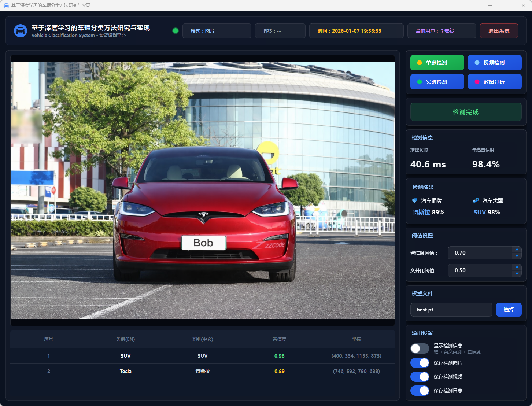
Task: Click the 坐标 column header
Action: point(356,339)
